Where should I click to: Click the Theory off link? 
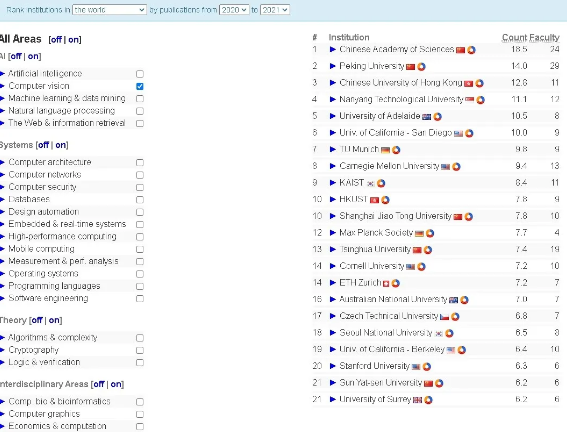tap(37, 320)
